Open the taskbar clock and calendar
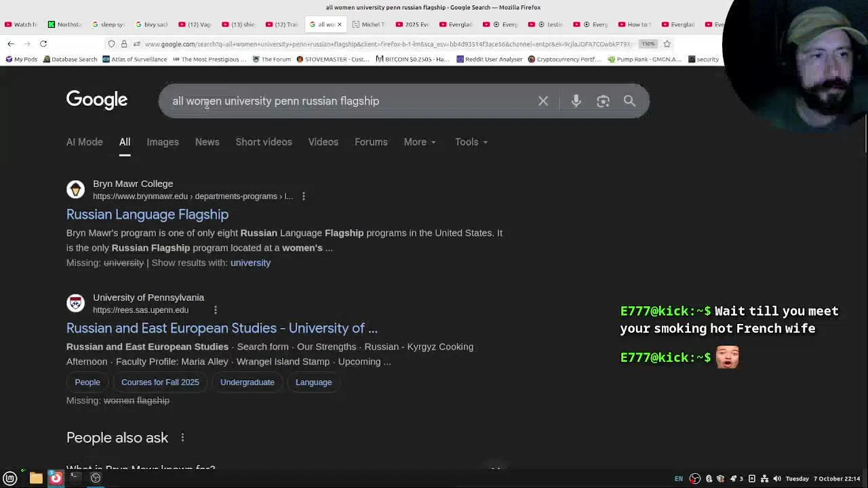This screenshot has width=868, height=488. point(823,479)
